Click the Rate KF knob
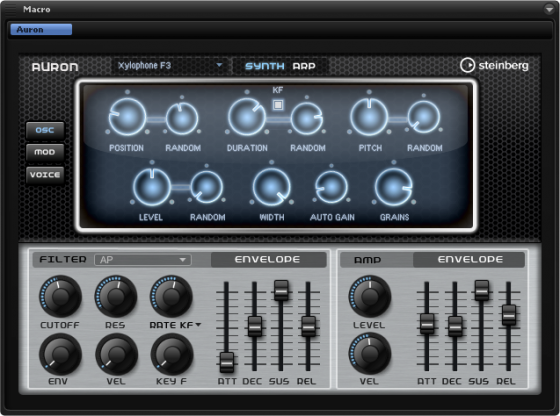This screenshot has width=560, height=416. (x=171, y=296)
